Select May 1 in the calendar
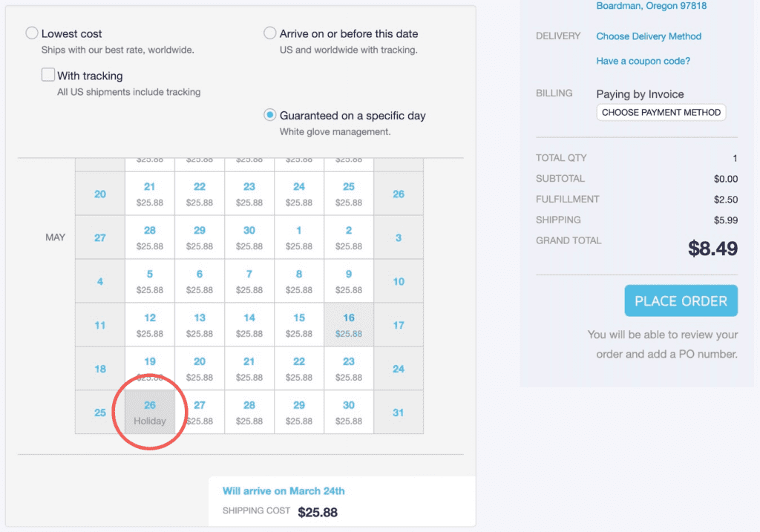Screen dimensions: 760x532 tap(299, 237)
